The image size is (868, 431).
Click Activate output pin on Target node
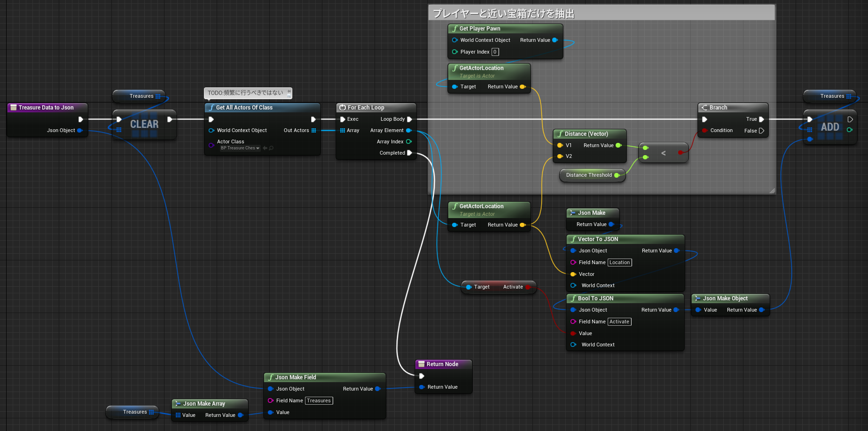point(528,287)
